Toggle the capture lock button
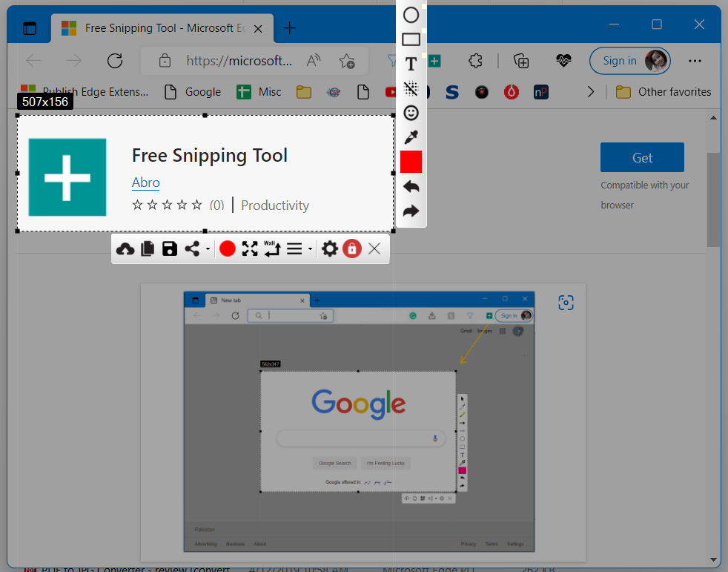Viewport: 728px width, 572px height. click(x=351, y=249)
